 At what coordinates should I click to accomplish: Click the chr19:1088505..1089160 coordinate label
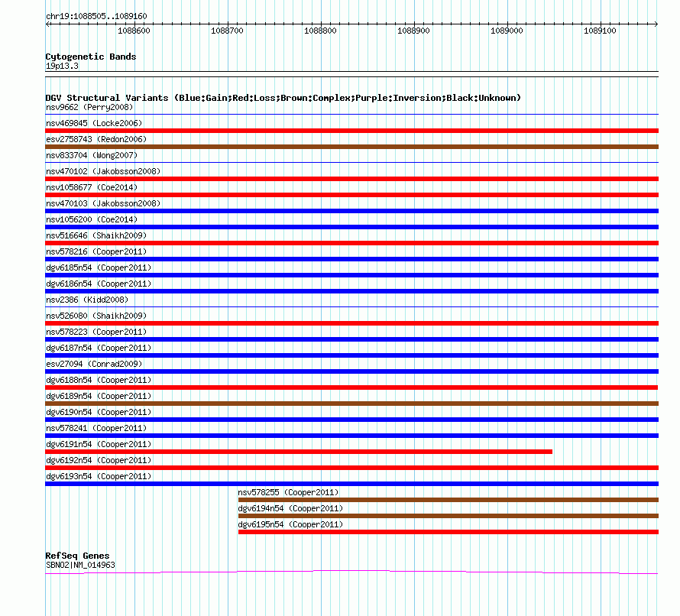tap(96, 16)
